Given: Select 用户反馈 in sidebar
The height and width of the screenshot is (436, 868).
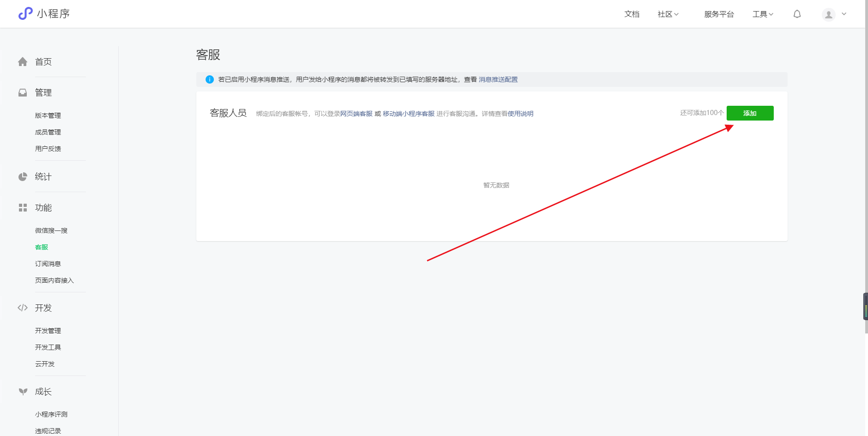Looking at the screenshot, I should pos(48,149).
